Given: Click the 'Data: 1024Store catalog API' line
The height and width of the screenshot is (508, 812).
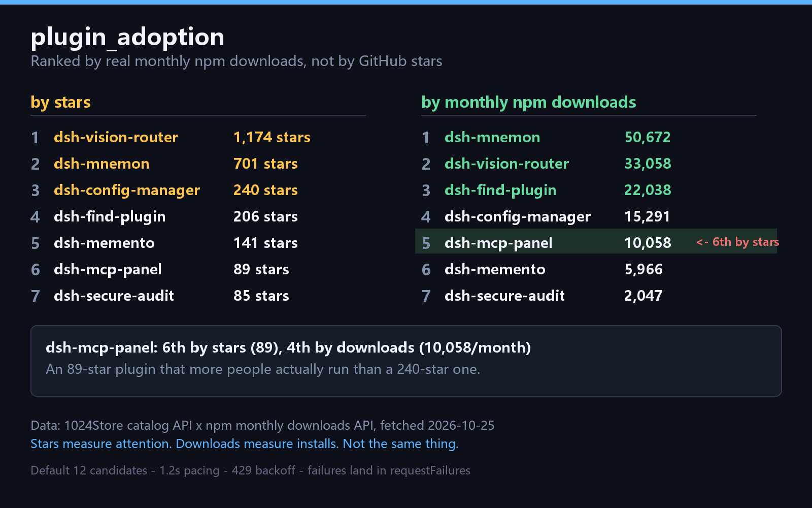Looking at the screenshot, I should 262,425.
